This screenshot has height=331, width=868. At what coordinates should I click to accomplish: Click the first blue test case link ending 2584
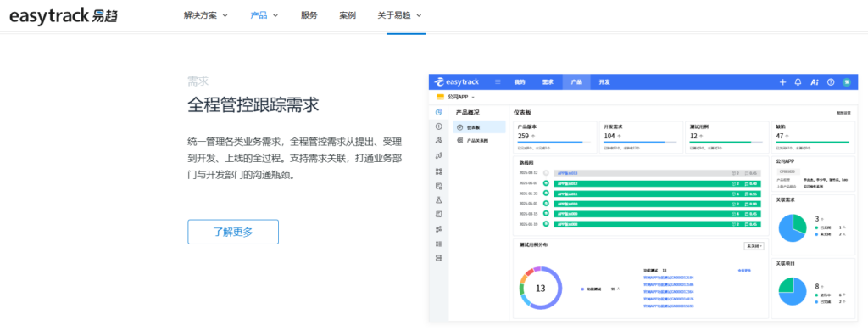(x=668, y=278)
